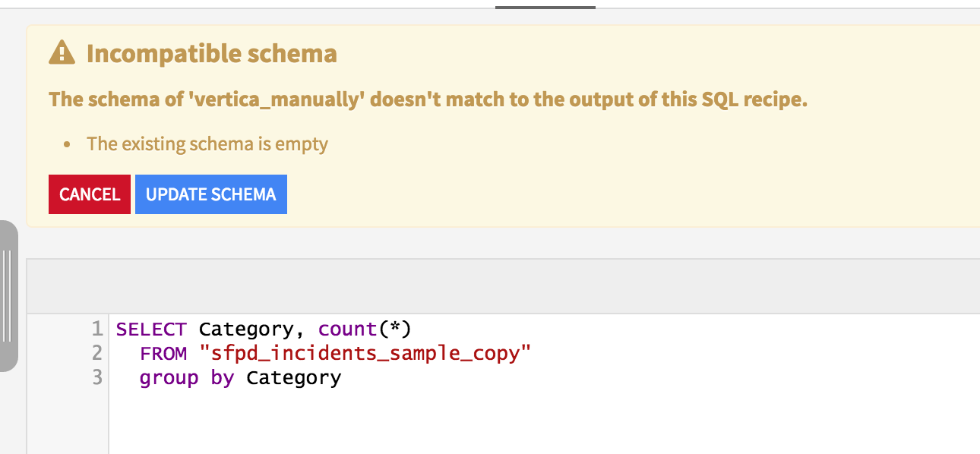The width and height of the screenshot is (980, 454).
Task: Click the "existing schema is empty" bullet
Action: [x=207, y=143]
